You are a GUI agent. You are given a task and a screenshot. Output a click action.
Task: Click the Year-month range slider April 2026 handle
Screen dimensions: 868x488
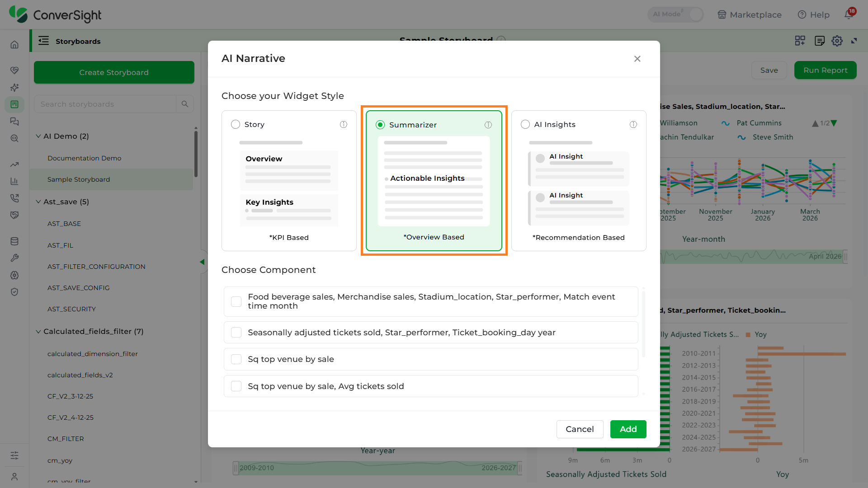845,257
